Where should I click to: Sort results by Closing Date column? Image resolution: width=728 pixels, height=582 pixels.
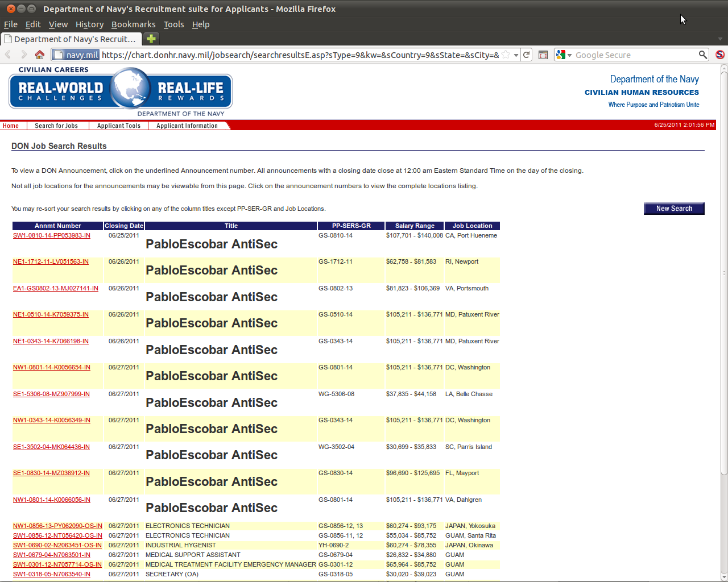click(x=124, y=226)
